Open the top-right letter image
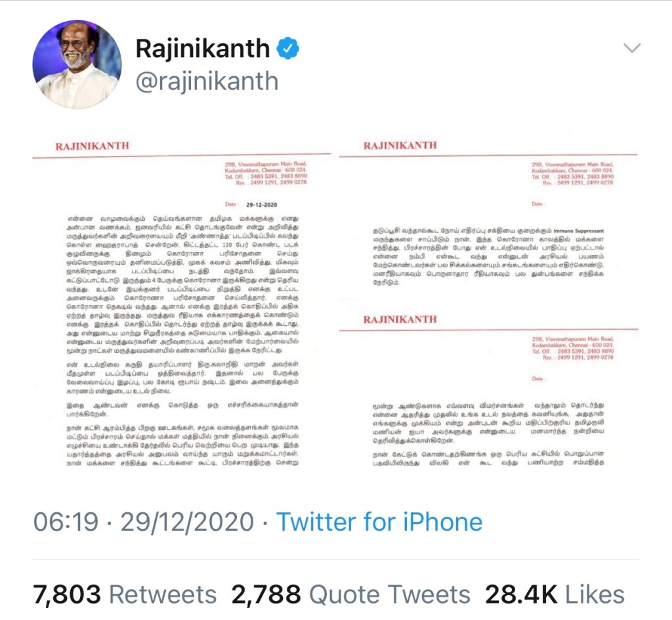The image size is (672, 620). point(488,211)
